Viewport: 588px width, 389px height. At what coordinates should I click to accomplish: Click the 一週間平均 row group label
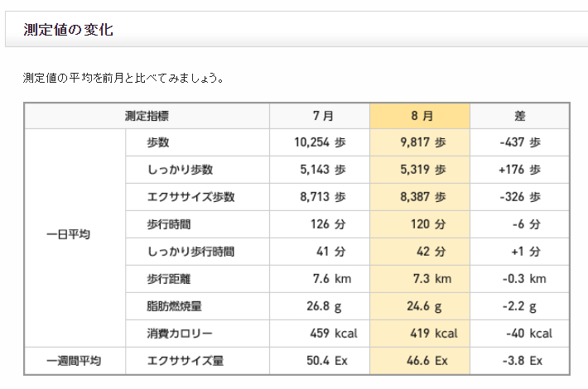coord(74,361)
